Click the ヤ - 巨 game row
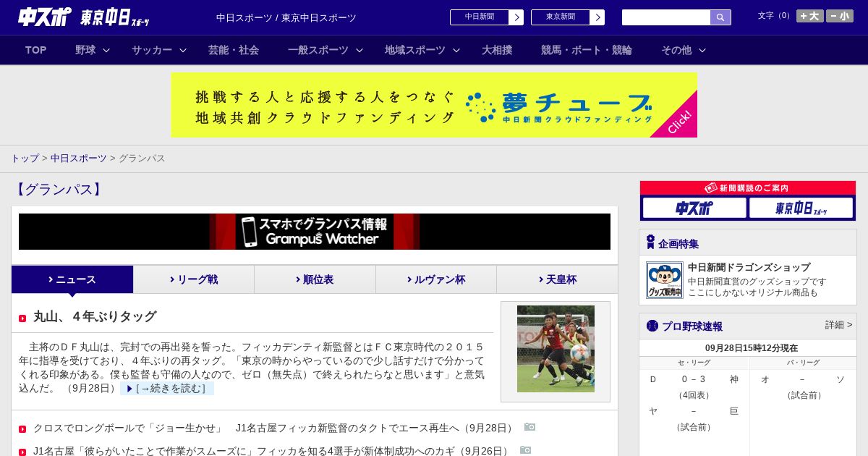This screenshot has height=456, width=868. pyautogui.click(x=694, y=411)
